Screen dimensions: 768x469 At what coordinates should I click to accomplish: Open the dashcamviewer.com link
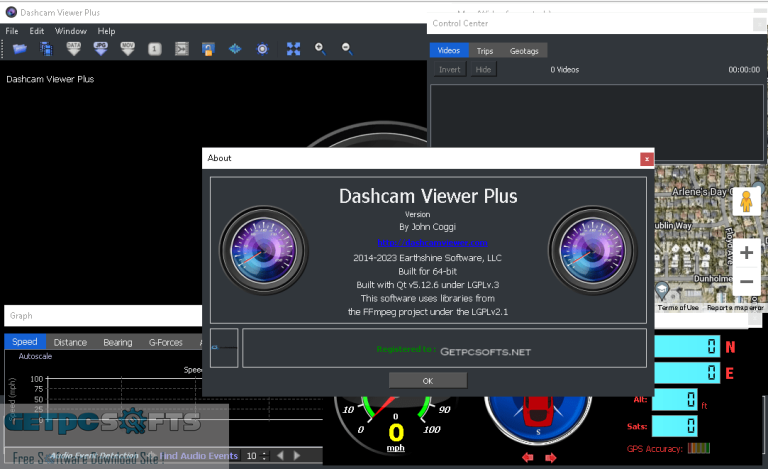[x=432, y=242]
